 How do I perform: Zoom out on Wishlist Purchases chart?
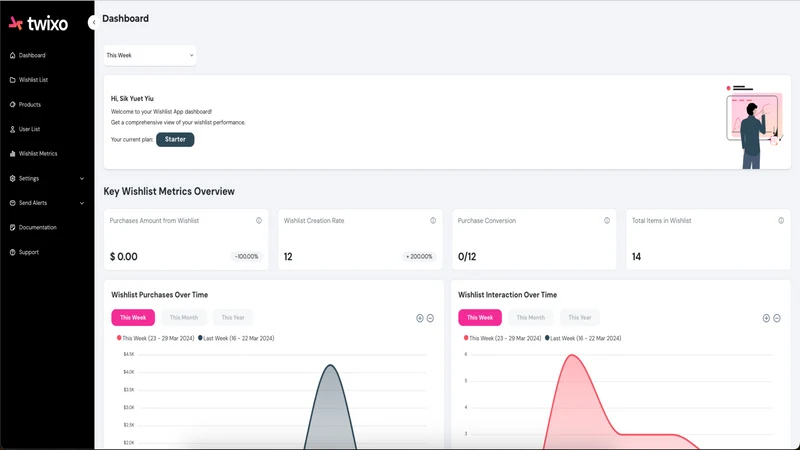[x=430, y=318]
